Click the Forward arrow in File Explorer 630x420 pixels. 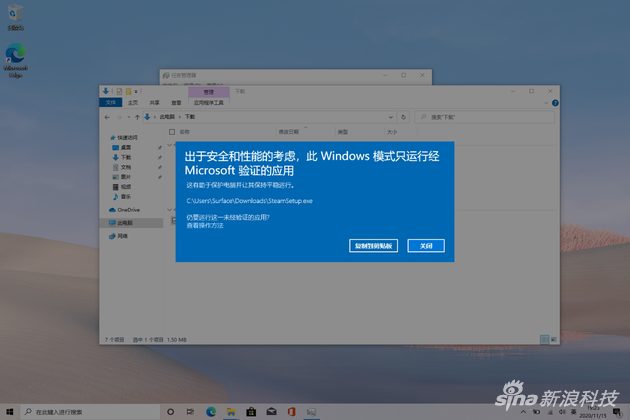pyautogui.click(x=119, y=117)
